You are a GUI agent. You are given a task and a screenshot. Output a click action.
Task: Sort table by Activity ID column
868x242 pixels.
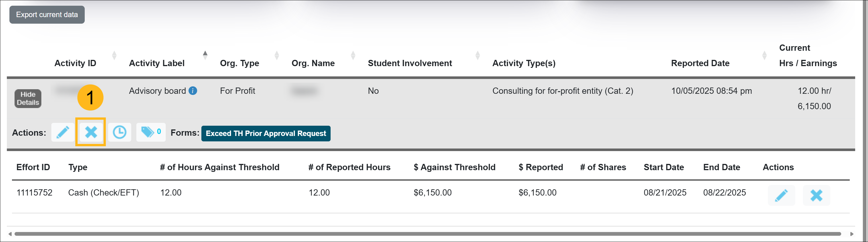(76, 63)
